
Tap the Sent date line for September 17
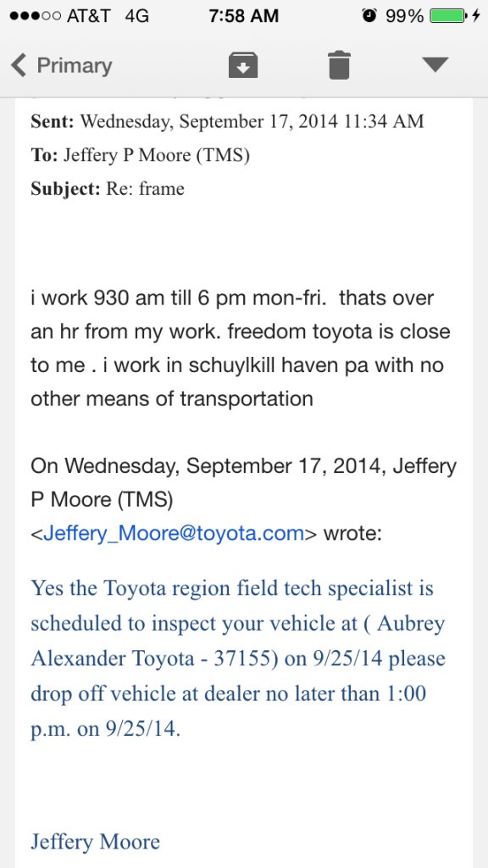(227, 121)
